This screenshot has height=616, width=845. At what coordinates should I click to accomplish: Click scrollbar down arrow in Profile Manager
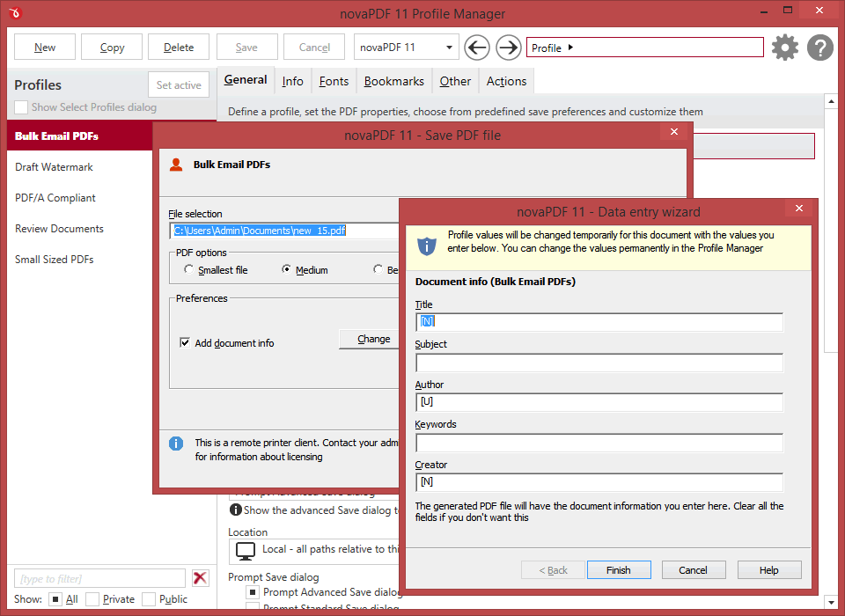point(831,602)
